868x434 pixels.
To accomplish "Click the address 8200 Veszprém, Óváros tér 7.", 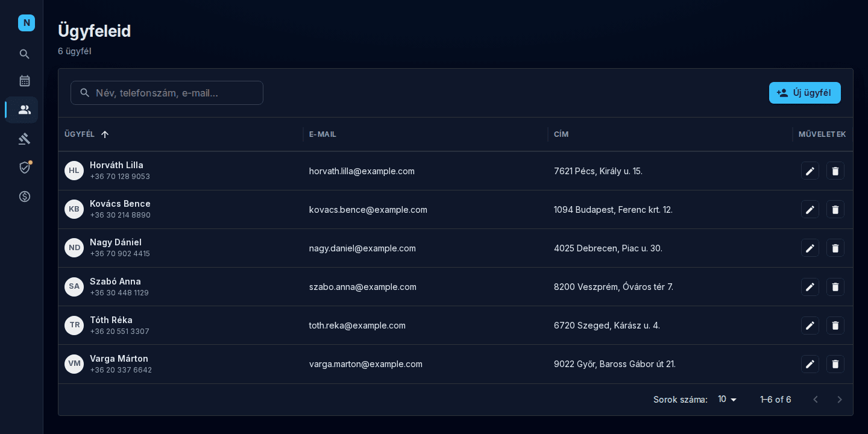I will 614,287.
